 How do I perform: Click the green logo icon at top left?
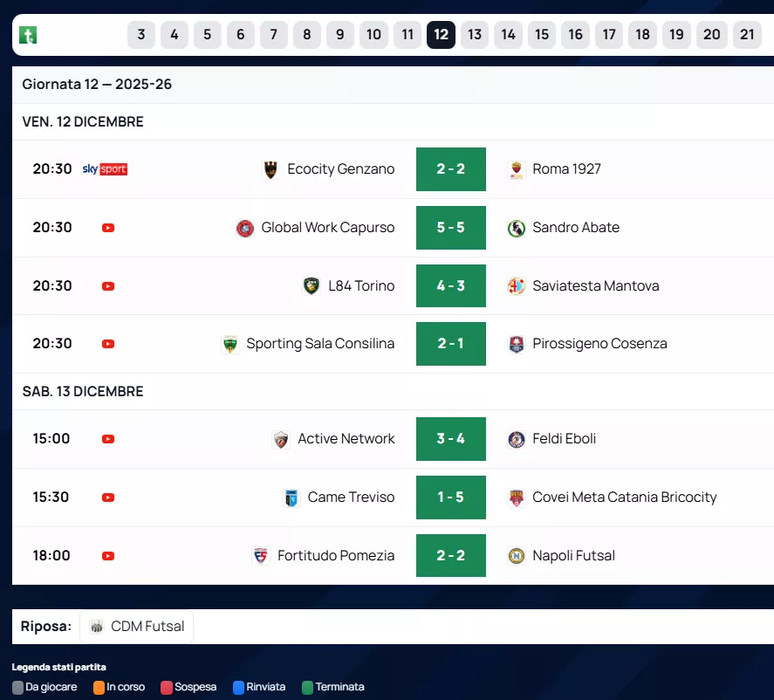pyautogui.click(x=28, y=35)
